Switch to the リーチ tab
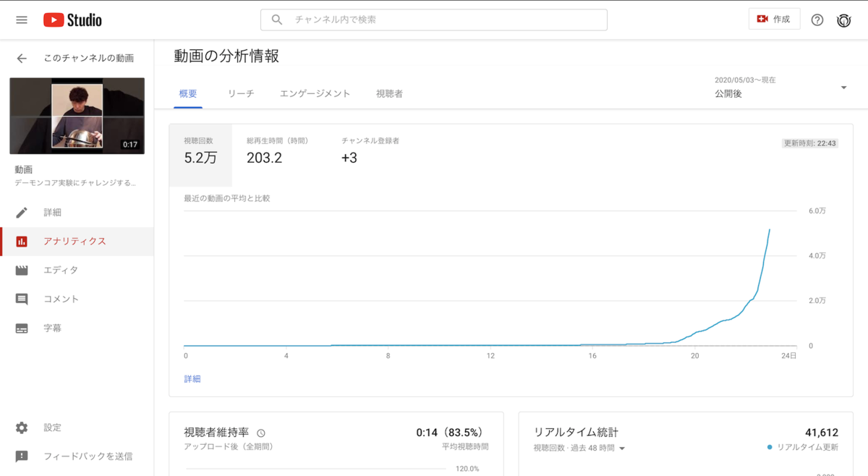This screenshot has width=868, height=476. click(x=241, y=94)
